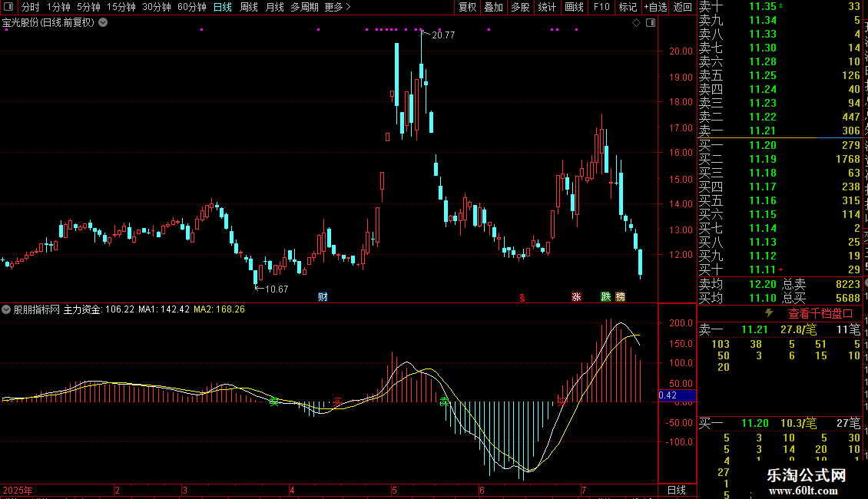Click the 总买 5688 value
This screenshot has height=499, width=868.
tap(847, 298)
